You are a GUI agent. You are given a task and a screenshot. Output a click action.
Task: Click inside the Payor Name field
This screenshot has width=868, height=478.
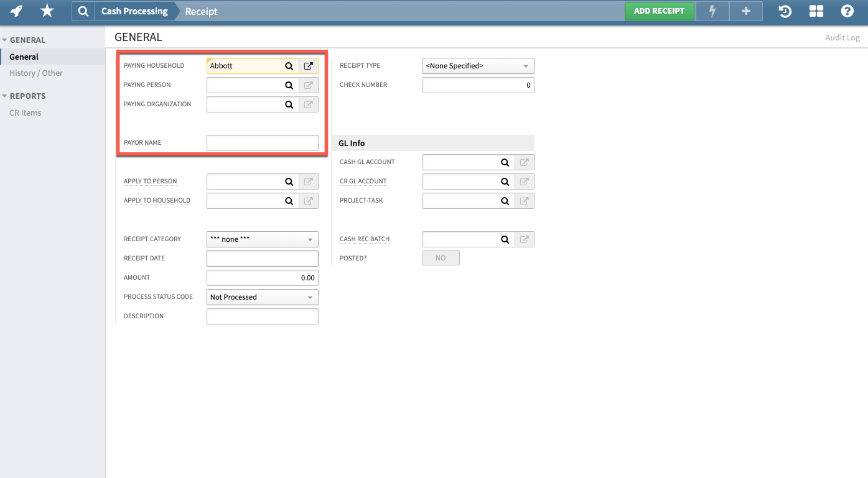click(x=262, y=142)
